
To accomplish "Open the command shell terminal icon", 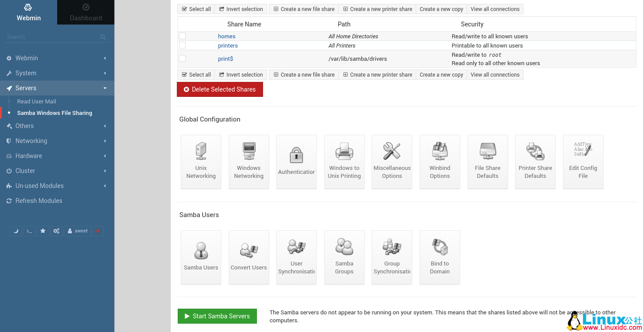I will coord(29,231).
